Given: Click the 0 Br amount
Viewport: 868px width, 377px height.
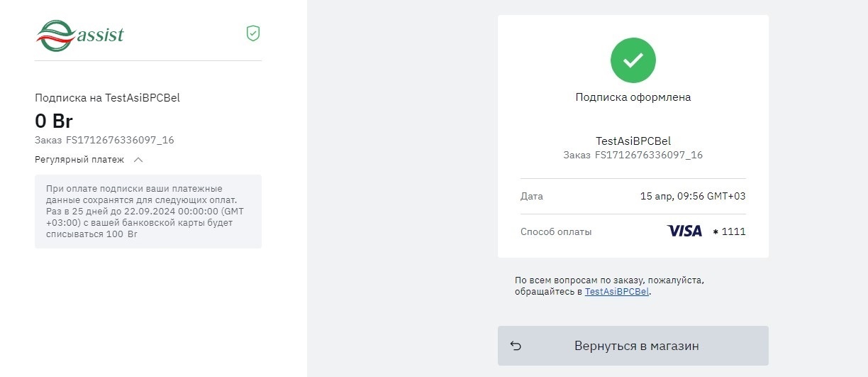Looking at the screenshot, I should coord(54,121).
